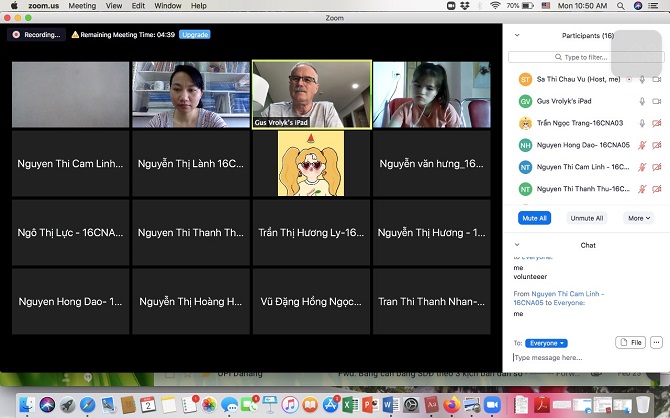Collapse the Chat panel chevron
Screen dimensions: 670x418
517,244
